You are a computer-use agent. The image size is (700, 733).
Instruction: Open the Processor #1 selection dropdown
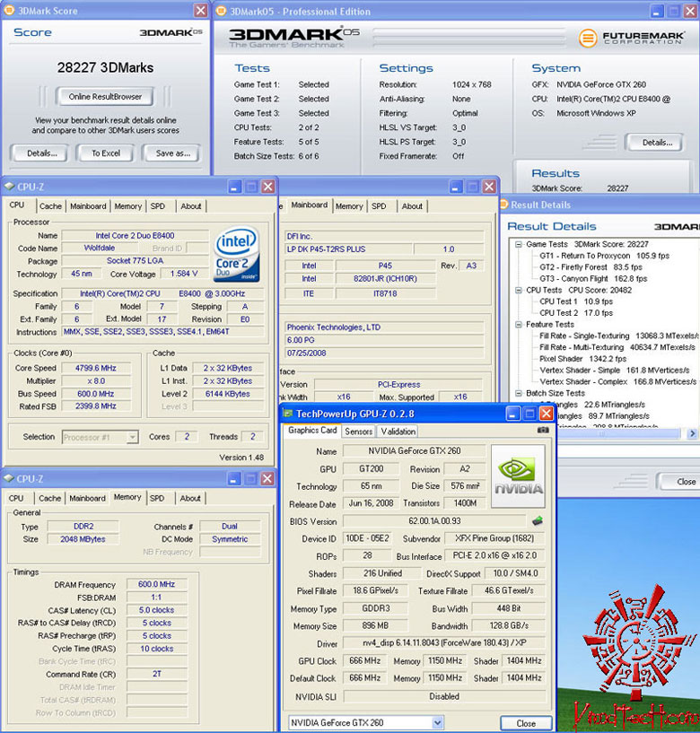click(132, 437)
